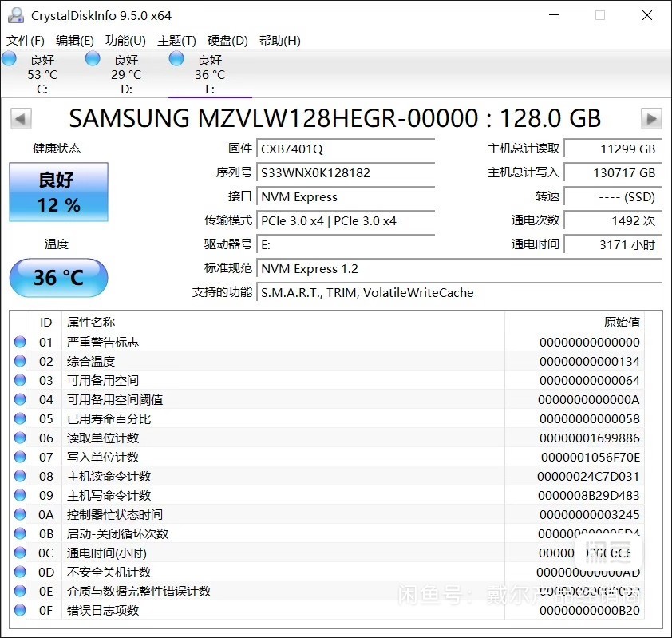
Task: Select the 通电时间(小时) attribute row
Action: pos(327,553)
